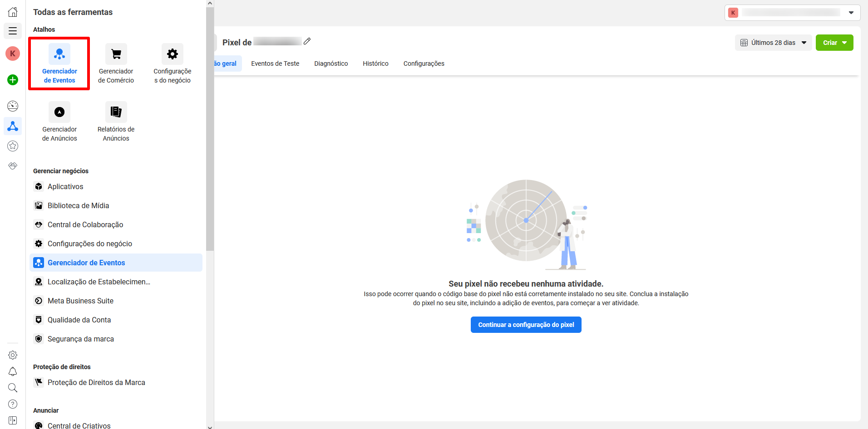Open Proteção de Direitos da Marca
This screenshot has width=868, height=429.
coord(116,382)
